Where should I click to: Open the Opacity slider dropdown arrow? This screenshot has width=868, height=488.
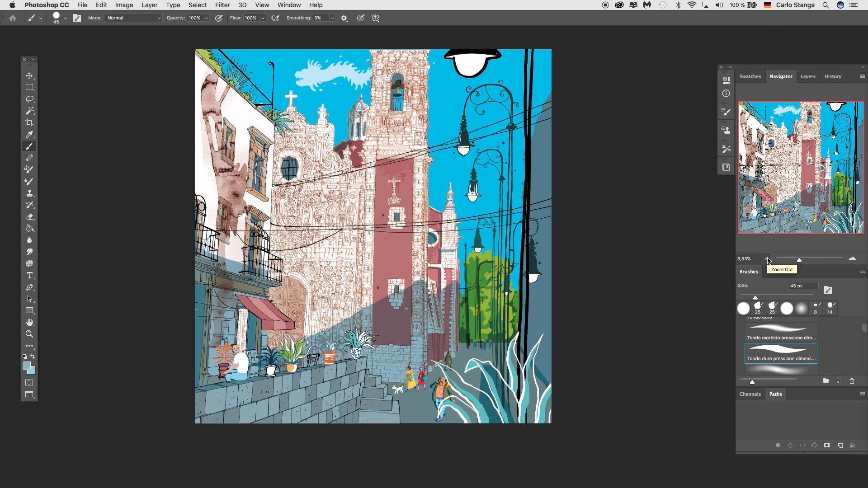206,18
